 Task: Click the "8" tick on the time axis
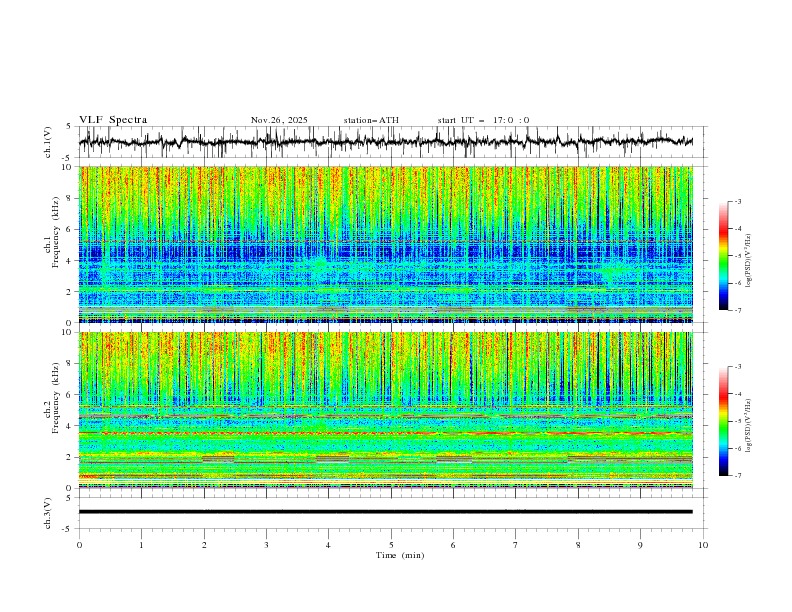578,545
